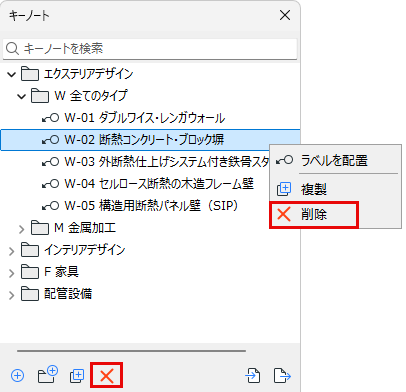This screenshot has height=392, width=406.
Task: Click the キーノートを検索 search field
Action: [x=150, y=49]
